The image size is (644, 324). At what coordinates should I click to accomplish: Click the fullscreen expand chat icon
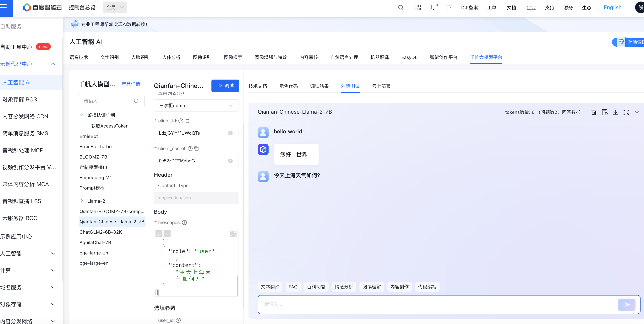point(626,112)
